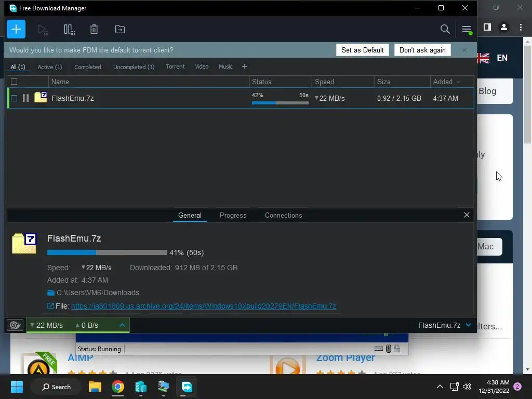Add a new tag filter with plus
The height and width of the screenshot is (399, 532).
[x=245, y=66]
